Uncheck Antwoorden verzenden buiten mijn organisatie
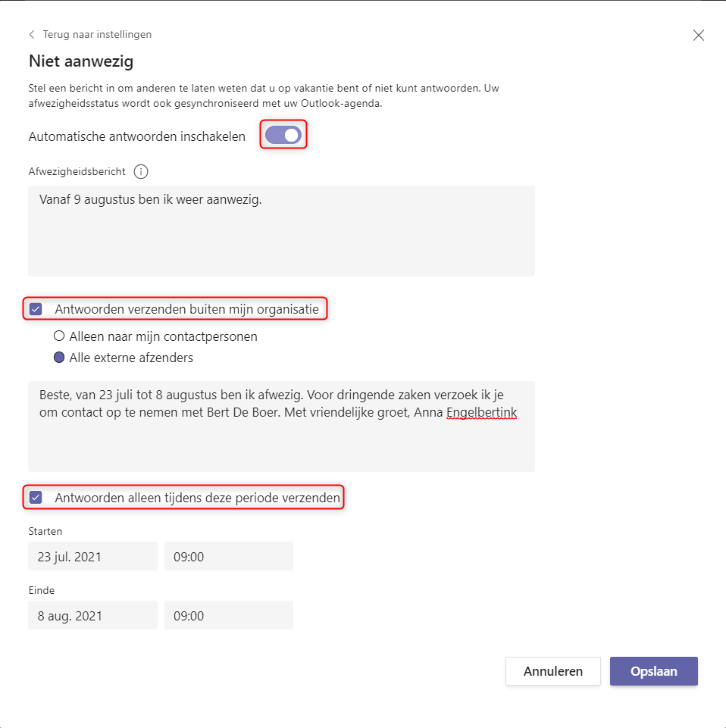726x728 pixels. [x=36, y=309]
